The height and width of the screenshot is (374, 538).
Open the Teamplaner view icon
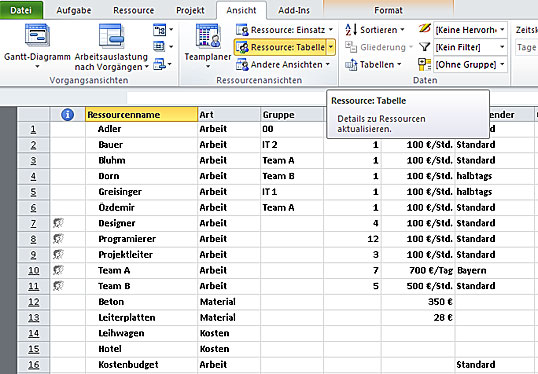coord(208,36)
